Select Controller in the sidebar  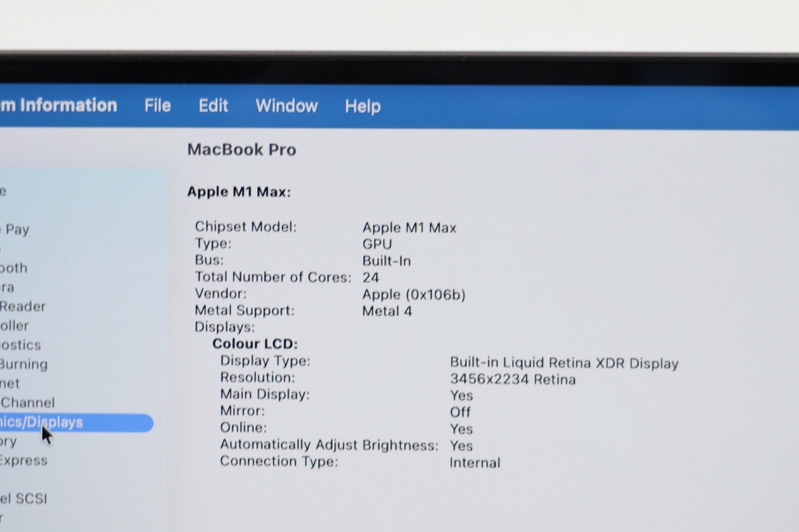click(14, 326)
